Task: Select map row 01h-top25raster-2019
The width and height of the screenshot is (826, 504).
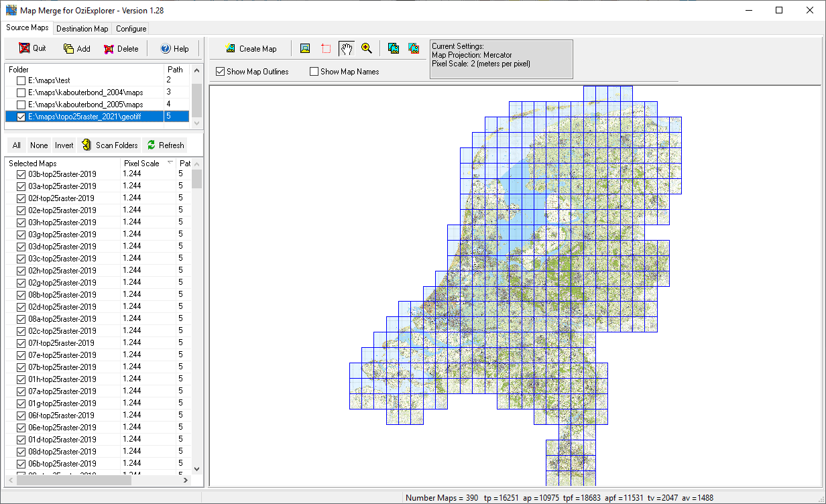Action: point(99,379)
